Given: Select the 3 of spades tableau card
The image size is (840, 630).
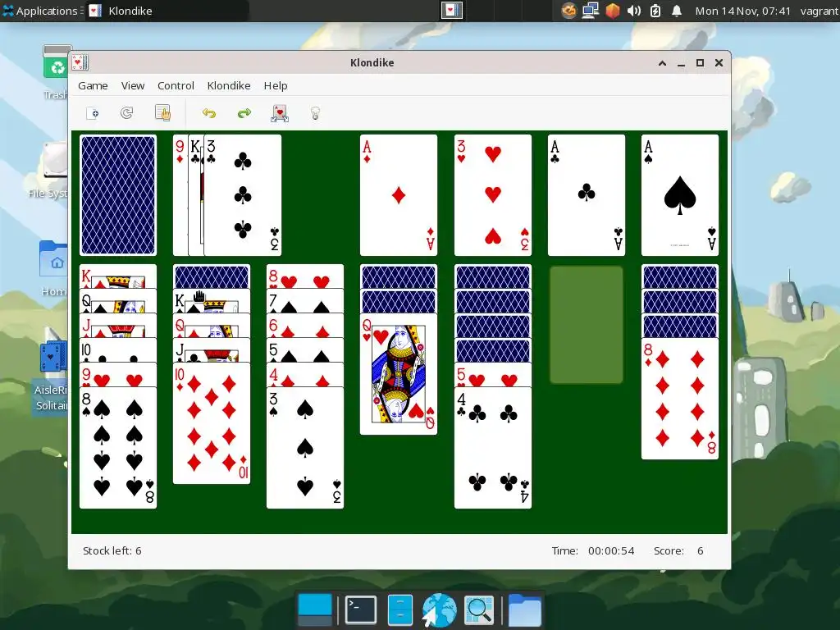Looking at the screenshot, I should (x=305, y=448).
